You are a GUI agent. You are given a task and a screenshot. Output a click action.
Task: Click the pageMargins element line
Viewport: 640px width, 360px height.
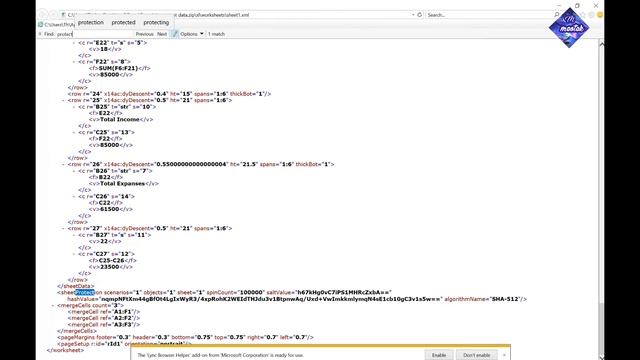click(x=185, y=337)
